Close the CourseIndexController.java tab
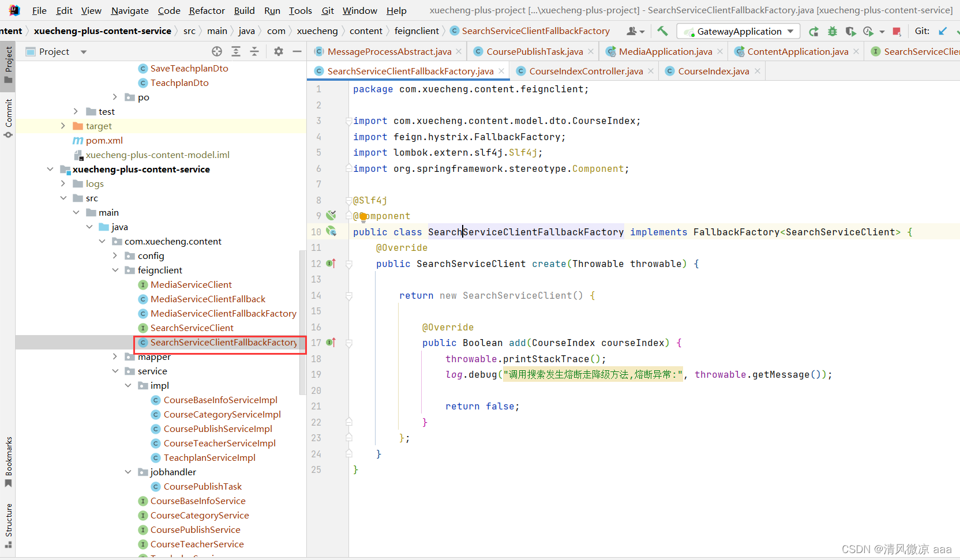Screen dimensions: 960x560 pos(651,71)
